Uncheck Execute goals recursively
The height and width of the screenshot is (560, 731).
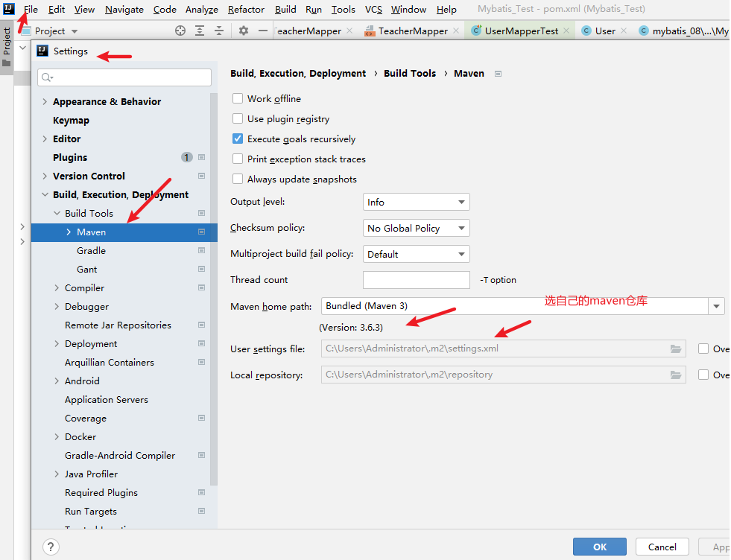[x=238, y=139]
